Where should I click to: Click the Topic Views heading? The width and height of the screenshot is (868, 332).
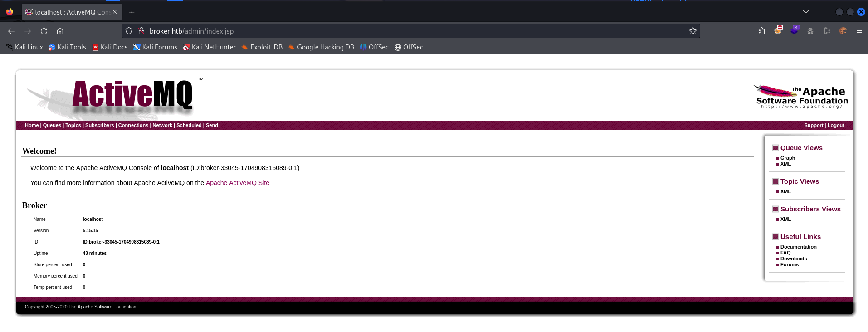pos(800,181)
